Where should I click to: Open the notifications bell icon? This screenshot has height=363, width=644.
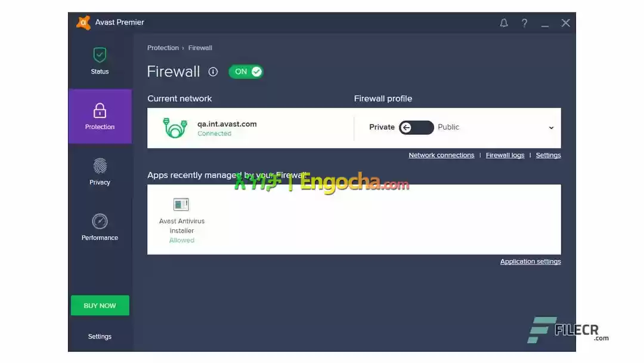[503, 23]
